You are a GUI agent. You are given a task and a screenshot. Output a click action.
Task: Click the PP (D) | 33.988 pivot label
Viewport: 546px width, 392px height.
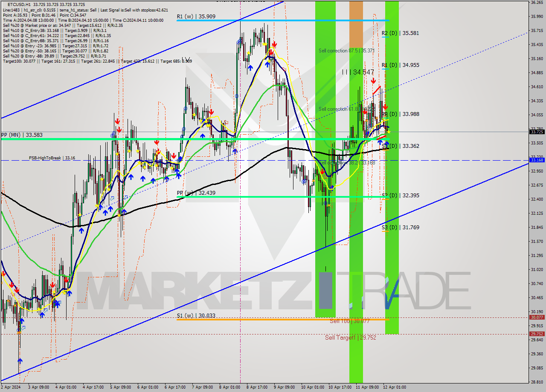400,114
